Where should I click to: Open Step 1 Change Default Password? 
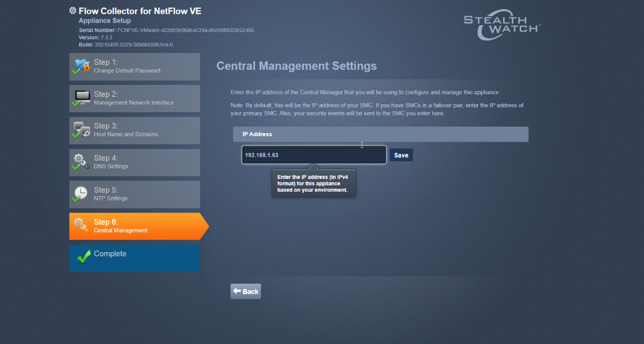click(134, 67)
